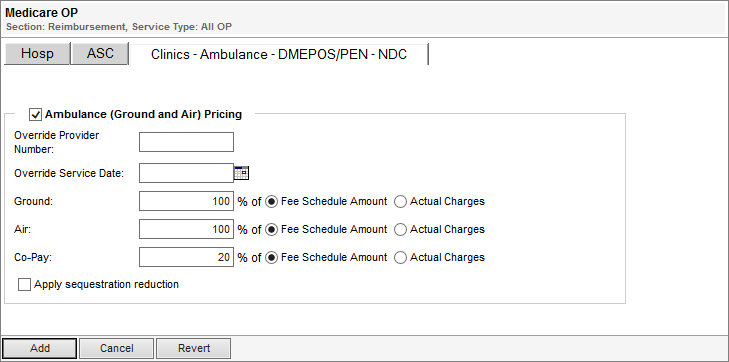Click the Air percentage input field
729x362 pixels.
click(186, 229)
